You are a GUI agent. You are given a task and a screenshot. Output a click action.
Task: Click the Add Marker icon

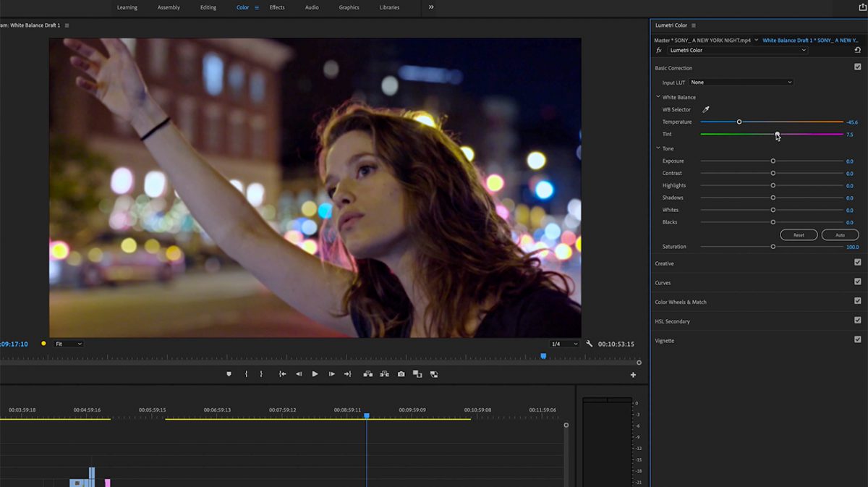tap(229, 373)
